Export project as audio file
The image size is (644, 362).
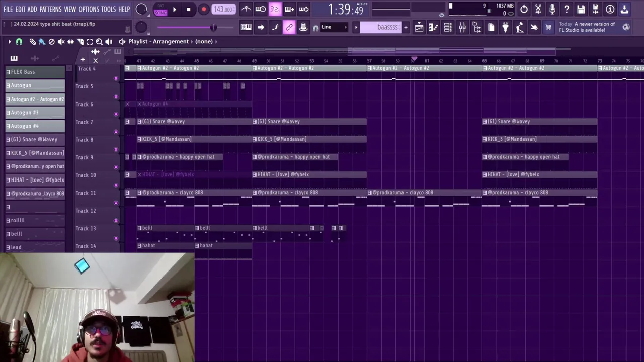[596, 9]
